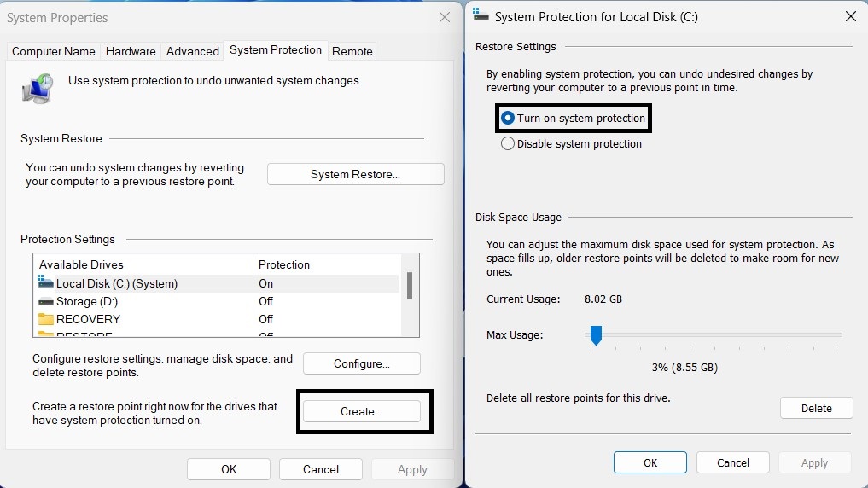868x488 pixels.
Task: Cancel the System Properties dialog
Action: (321, 469)
